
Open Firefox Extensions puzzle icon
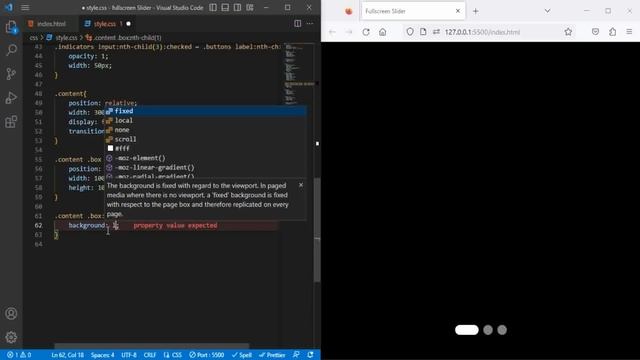pos(613,32)
